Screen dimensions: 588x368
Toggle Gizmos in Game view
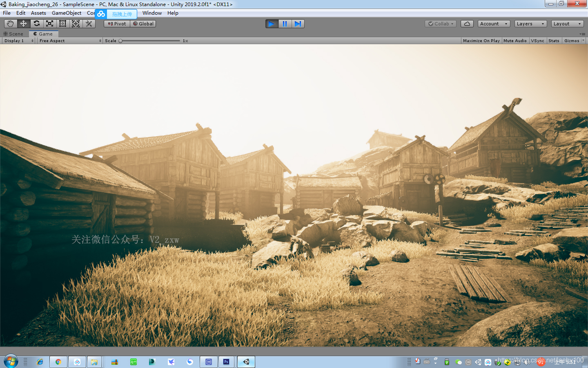[572, 41]
